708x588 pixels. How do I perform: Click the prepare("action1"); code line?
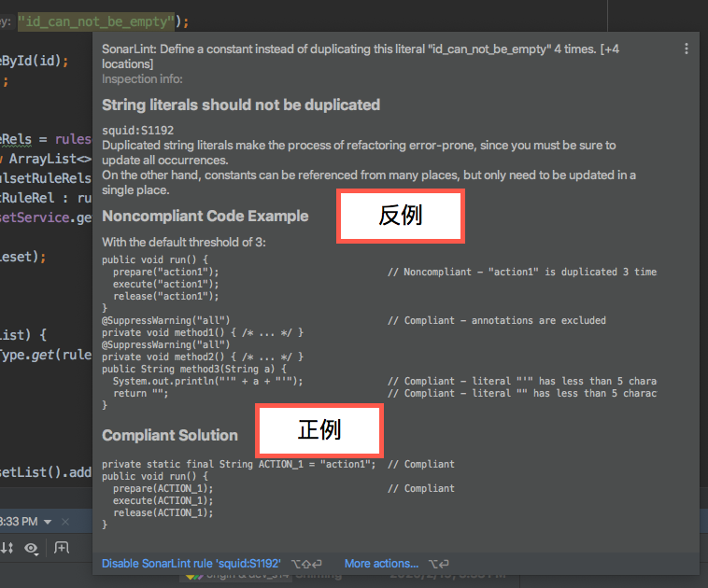(165, 273)
